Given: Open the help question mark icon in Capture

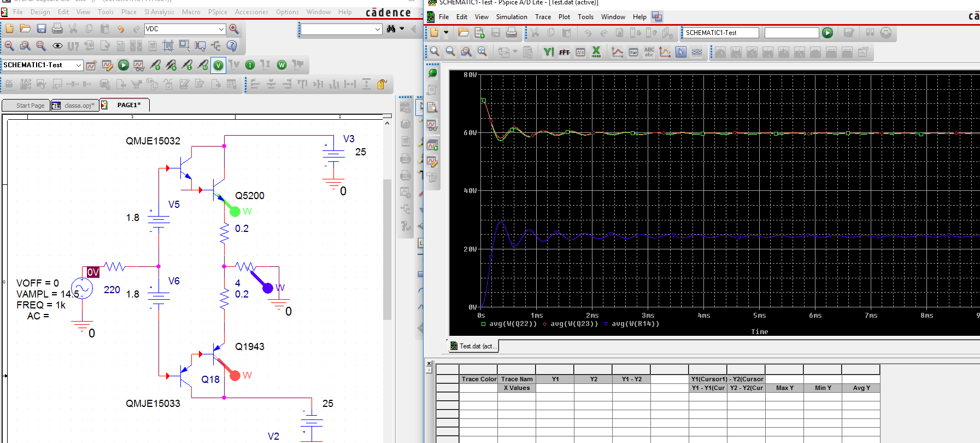Looking at the screenshot, I should click(x=232, y=46).
